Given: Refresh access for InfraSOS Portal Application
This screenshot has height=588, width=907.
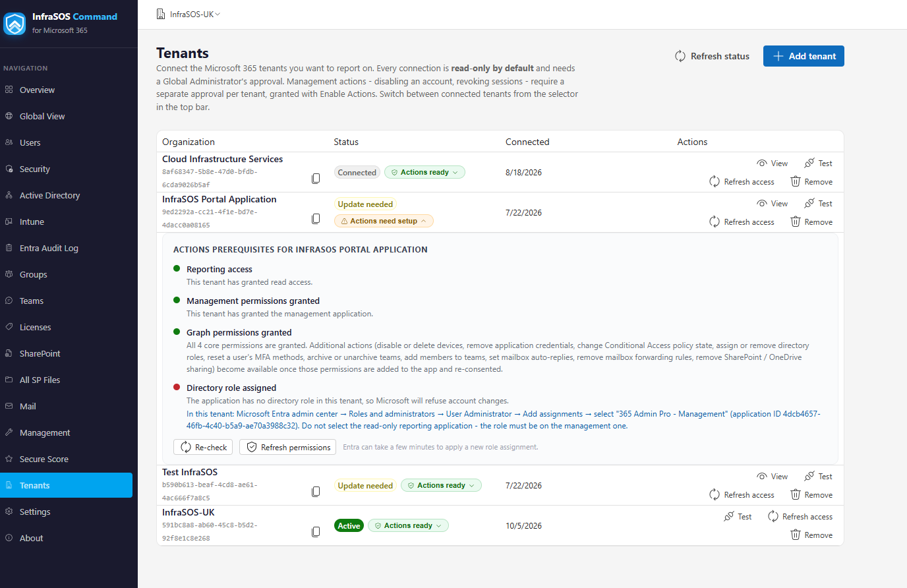Looking at the screenshot, I should click(x=742, y=222).
